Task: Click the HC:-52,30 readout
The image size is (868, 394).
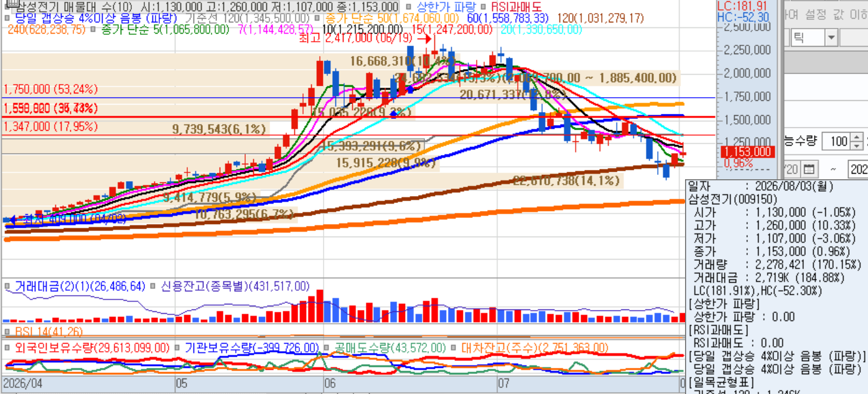Action: tap(742, 17)
